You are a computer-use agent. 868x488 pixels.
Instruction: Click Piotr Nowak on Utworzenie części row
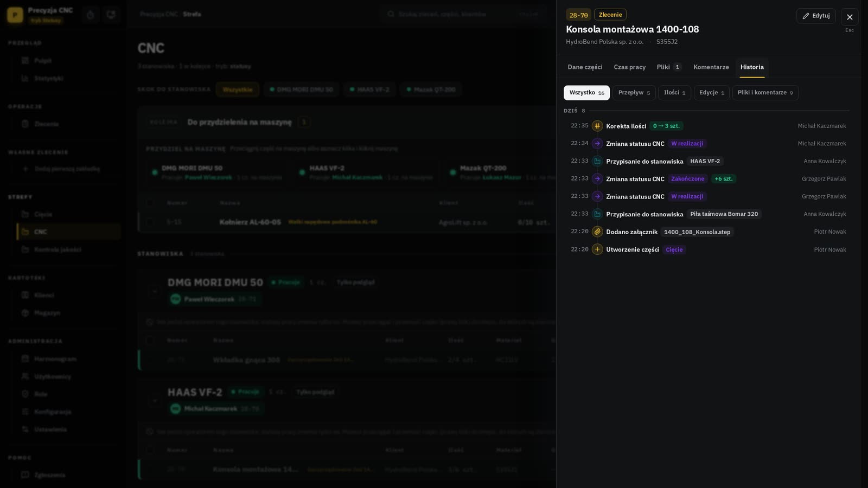point(829,250)
